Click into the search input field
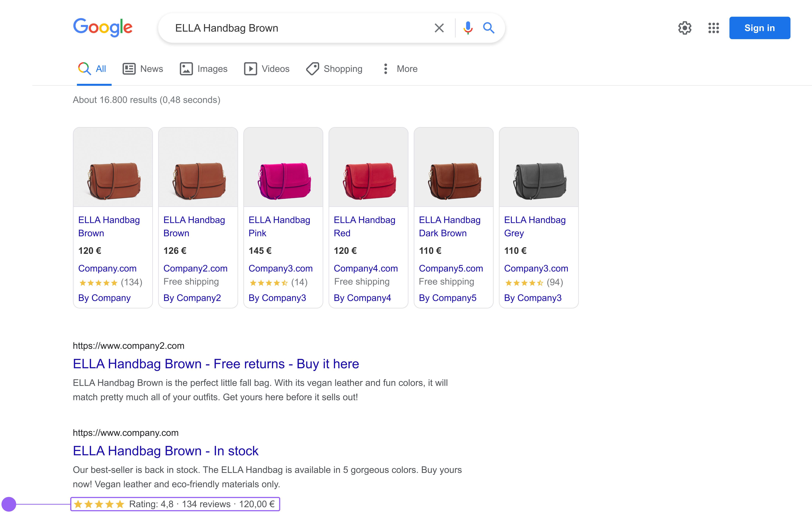Screen dimensions: 812x530 tap(293, 28)
